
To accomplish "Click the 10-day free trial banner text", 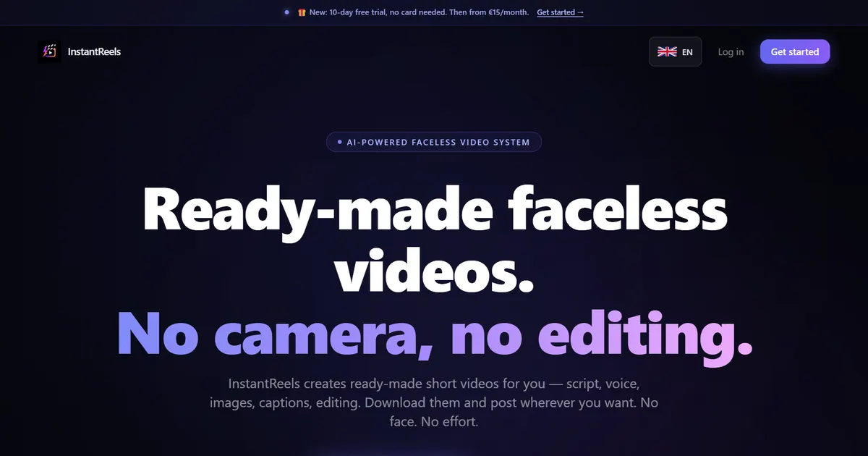I will coord(419,12).
